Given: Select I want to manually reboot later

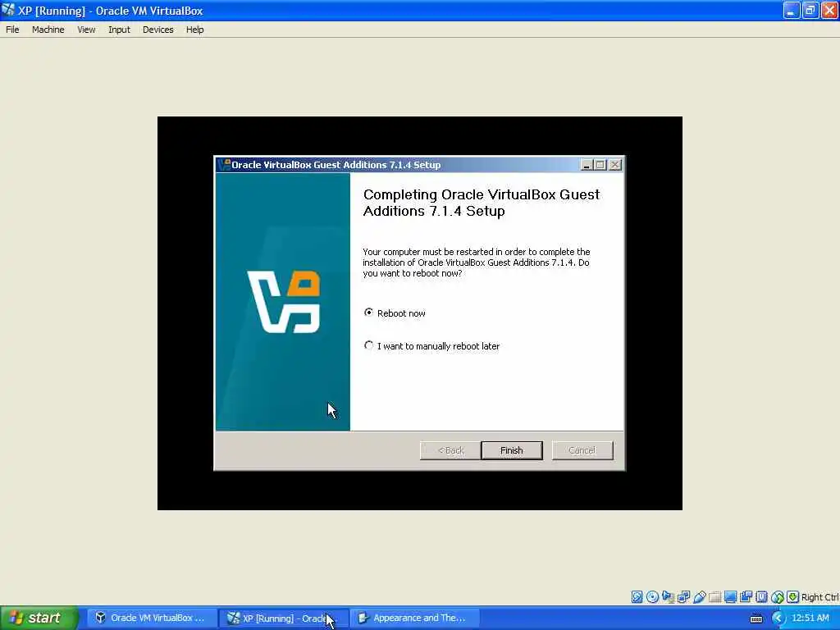Looking at the screenshot, I should [431, 346].
